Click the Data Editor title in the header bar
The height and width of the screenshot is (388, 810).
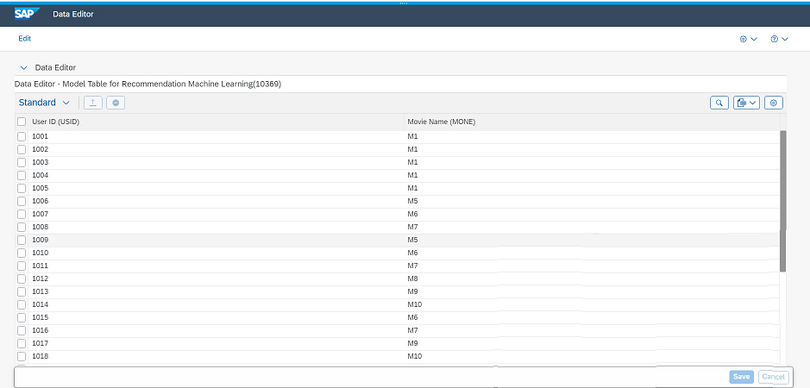pyautogui.click(x=73, y=14)
